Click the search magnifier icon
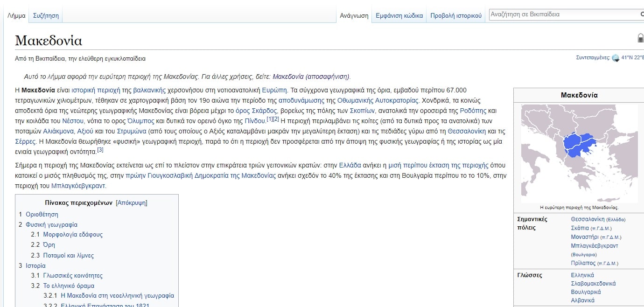644x307 pixels. (x=641, y=15)
